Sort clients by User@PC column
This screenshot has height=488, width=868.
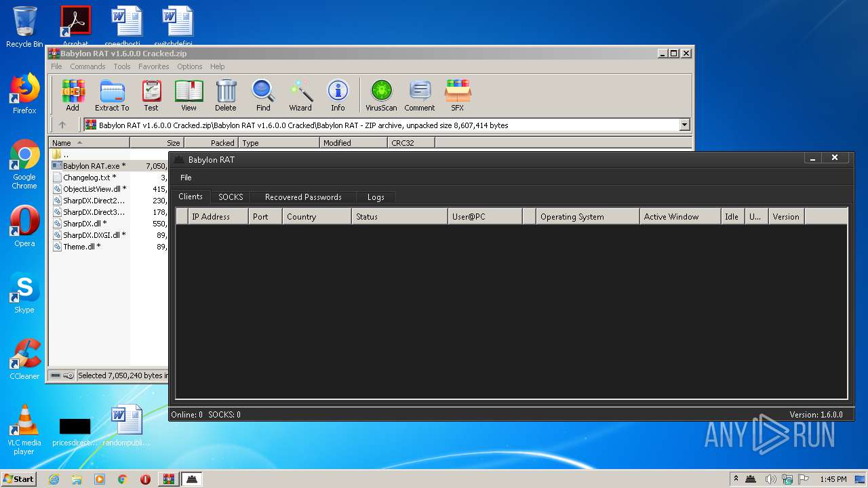click(485, 217)
